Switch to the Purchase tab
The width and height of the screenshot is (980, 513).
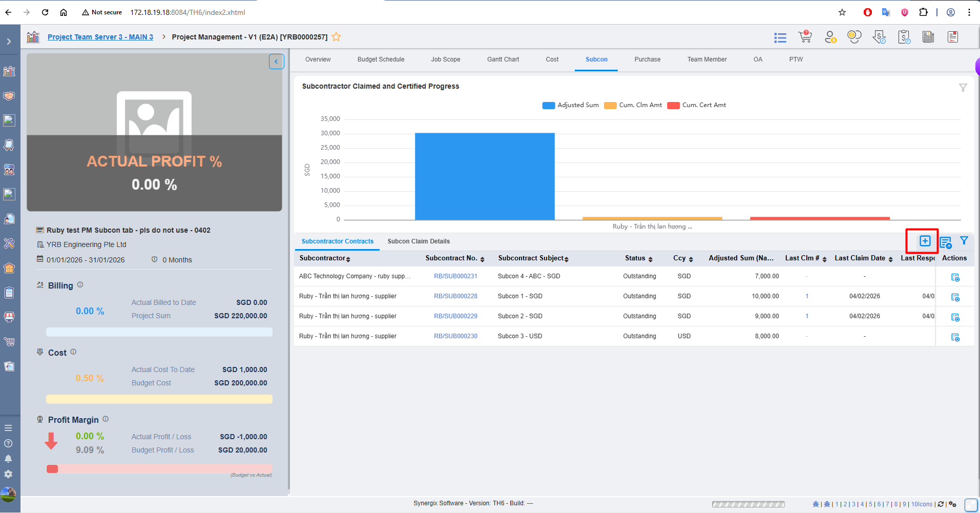[x=648, y=59]
